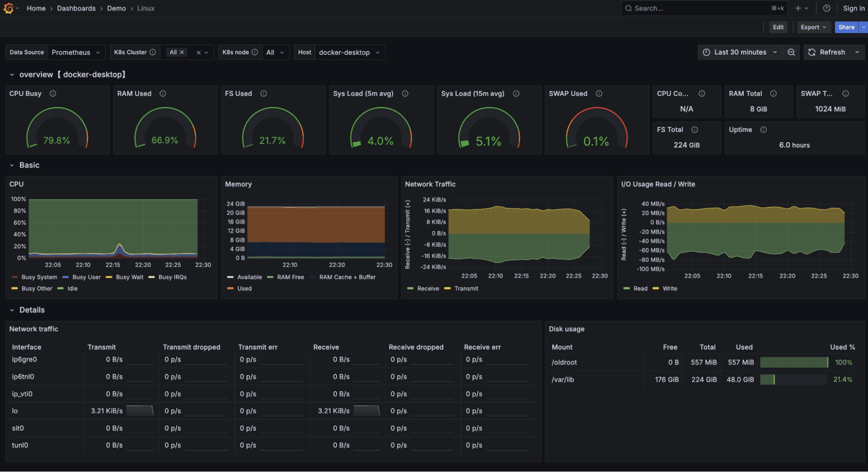Click the /oldroot usage progress bar
Screen dimensions: 868x472
(794, 362)
